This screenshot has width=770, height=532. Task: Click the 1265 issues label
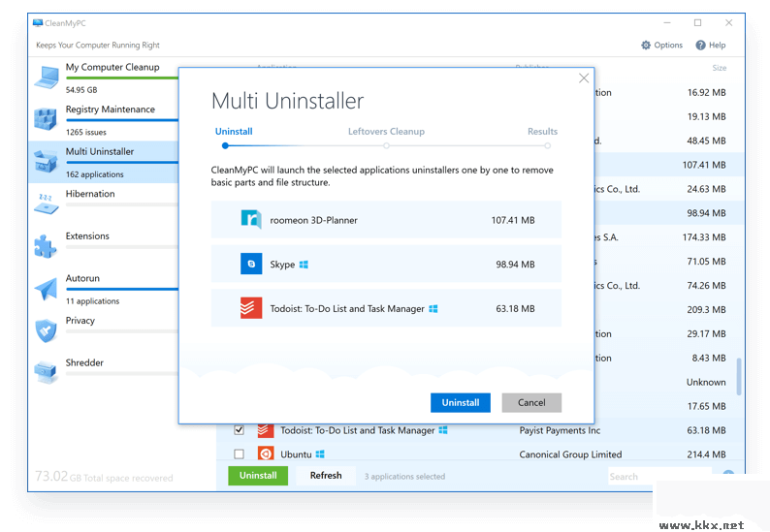click(x=86, y=132)
